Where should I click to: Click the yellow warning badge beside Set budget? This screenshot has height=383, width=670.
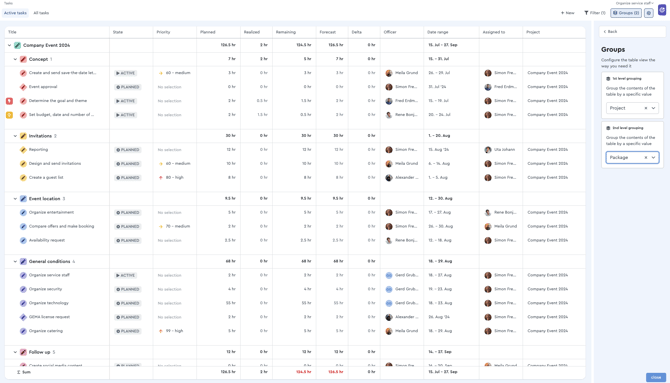click(x=9, y=115)
